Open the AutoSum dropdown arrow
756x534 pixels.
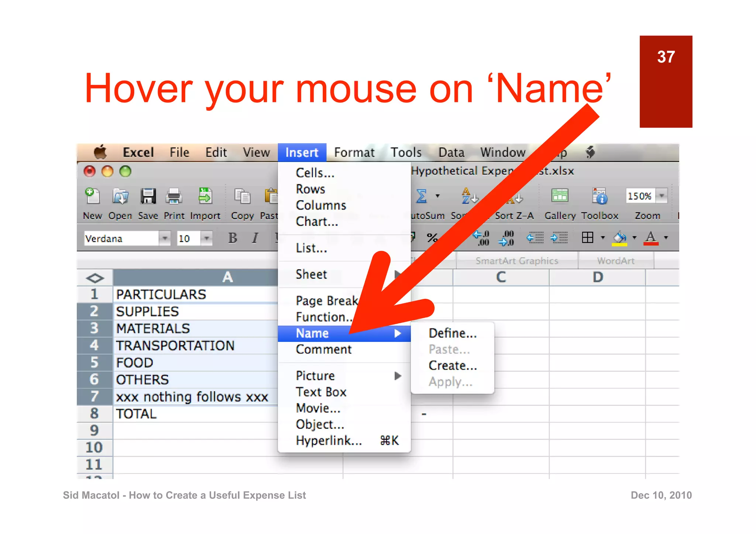438,196
